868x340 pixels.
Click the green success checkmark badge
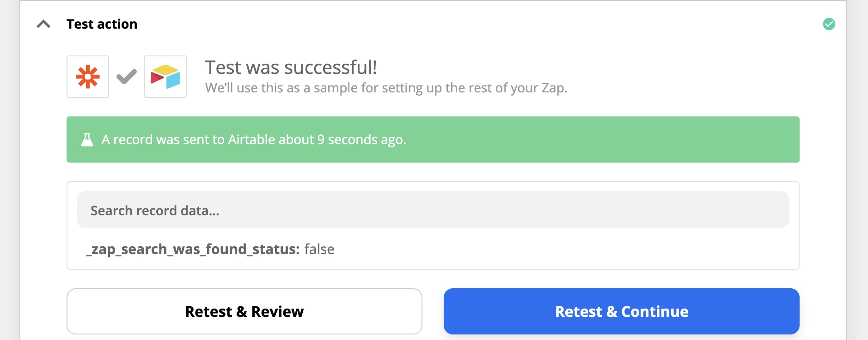829,24
